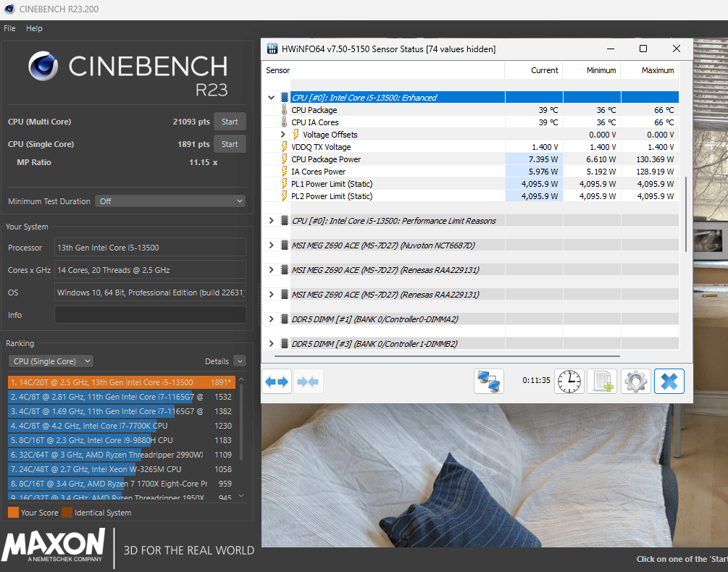Open the File menu in Cinebench

9,28
